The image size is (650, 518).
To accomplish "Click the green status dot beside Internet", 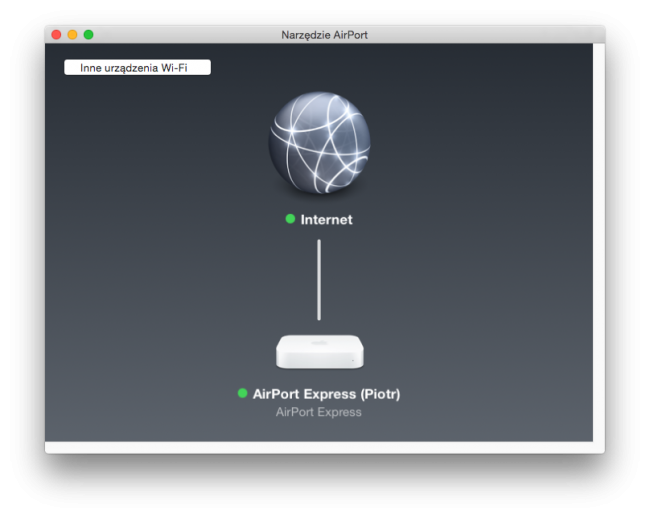I will pos(290,219).
